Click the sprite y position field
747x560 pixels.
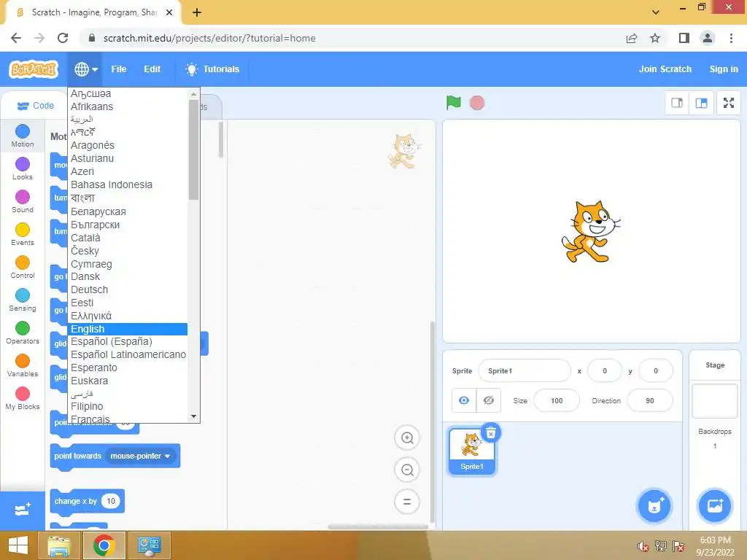(656, 371)
